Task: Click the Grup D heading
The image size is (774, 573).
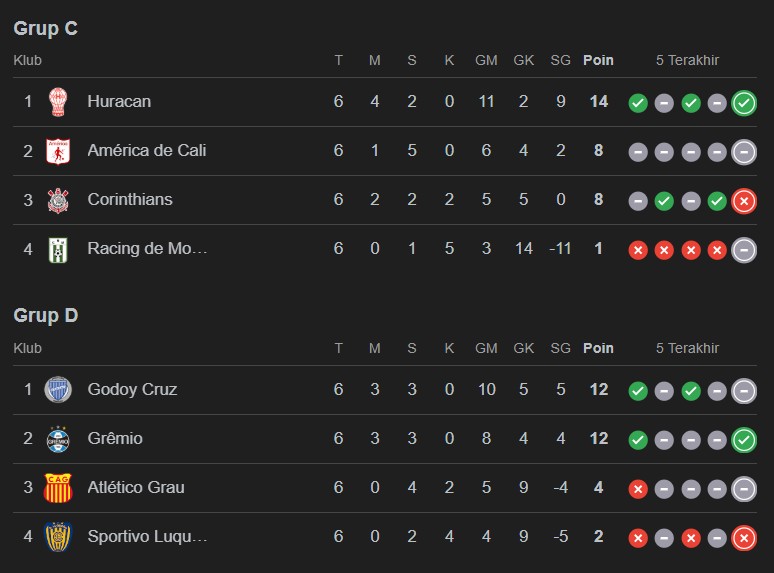Action: click(46, 316)
